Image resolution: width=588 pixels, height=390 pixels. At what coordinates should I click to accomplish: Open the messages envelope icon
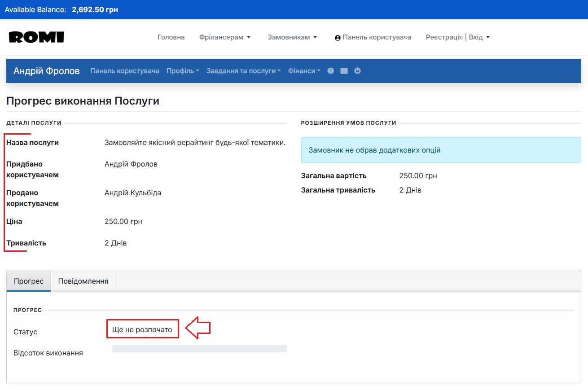344,71
